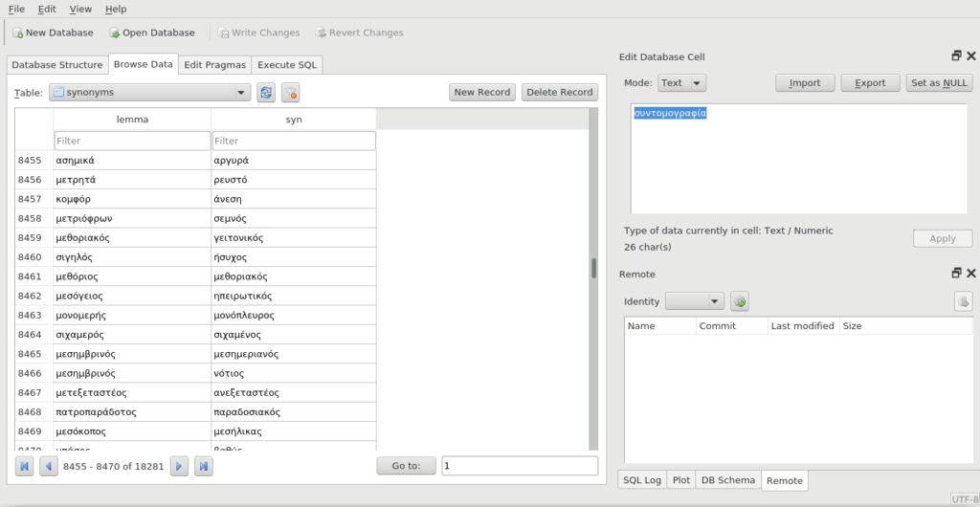980x507 pixels.
Task: Click the Remote identity refresh icon
Action: (x=740, y=301)
